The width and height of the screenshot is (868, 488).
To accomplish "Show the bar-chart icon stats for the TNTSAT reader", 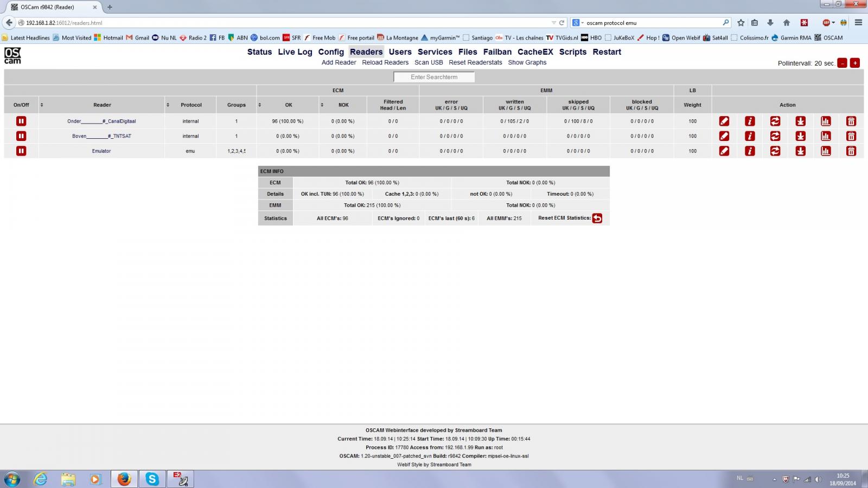I will click(x=826, y=136).
